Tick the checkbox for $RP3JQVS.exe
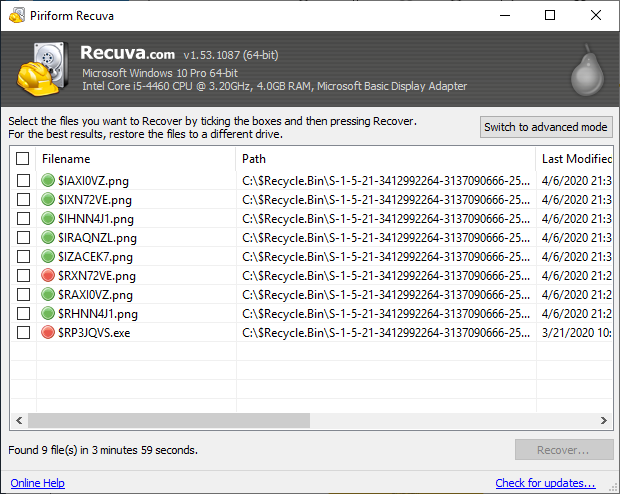620x494 pixels. click(x=23, y=333)
